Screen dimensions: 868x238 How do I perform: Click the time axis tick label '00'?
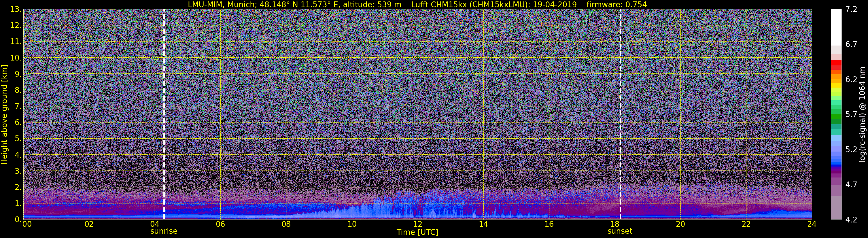pyautogui.click(x=27, y=224)
